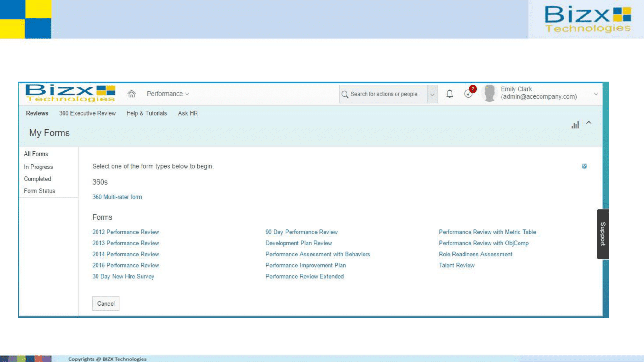This screenshot has width=644, height=362.
Task: Click the magnifier icon in the search box
Action: 345,94
